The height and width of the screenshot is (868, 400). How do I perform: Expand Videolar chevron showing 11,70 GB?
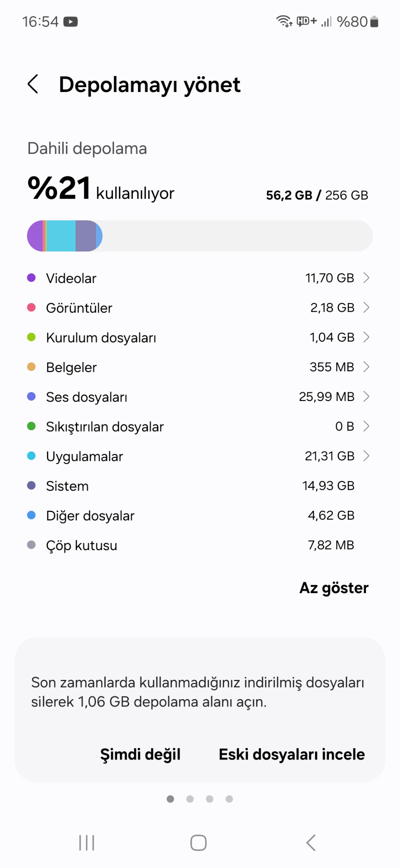[x=366, y=278]
